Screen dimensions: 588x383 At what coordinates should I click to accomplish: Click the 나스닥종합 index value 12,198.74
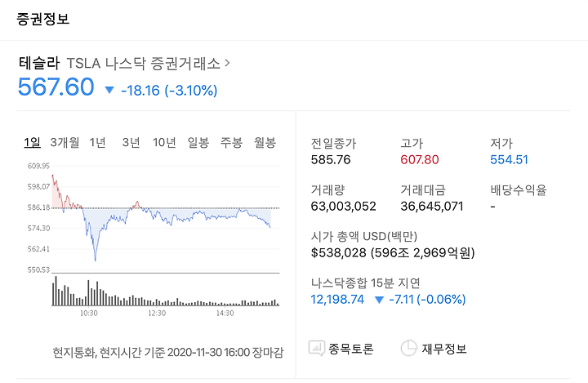coord(337,300)
